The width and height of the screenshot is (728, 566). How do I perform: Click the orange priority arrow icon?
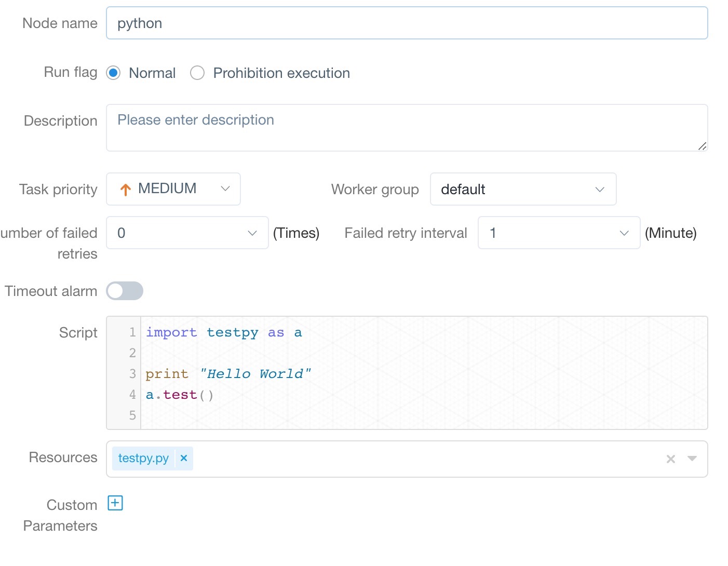coord(125,190)
